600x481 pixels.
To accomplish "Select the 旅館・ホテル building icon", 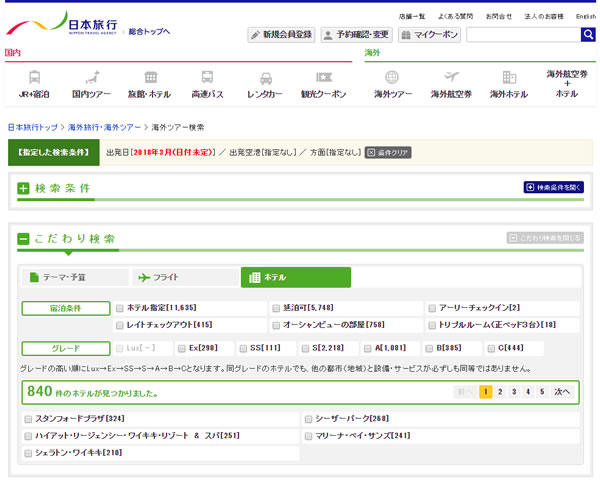I will tap(150, 77).
